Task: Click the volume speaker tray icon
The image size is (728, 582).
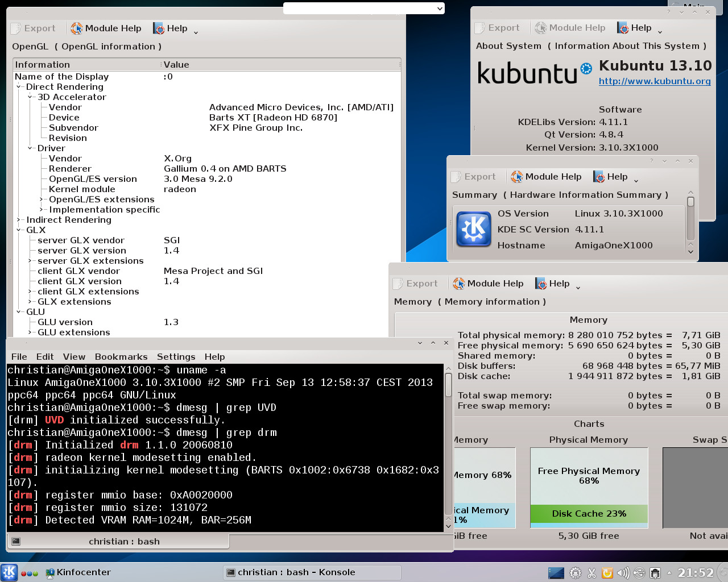Action: (x=623, y=573)
